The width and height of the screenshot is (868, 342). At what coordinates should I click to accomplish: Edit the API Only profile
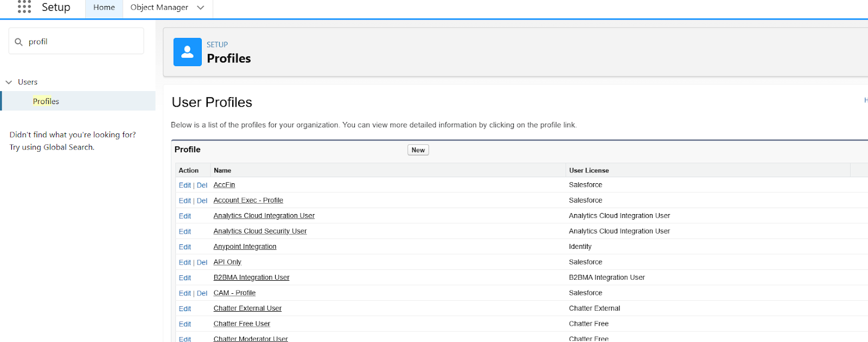coord(185,262)
